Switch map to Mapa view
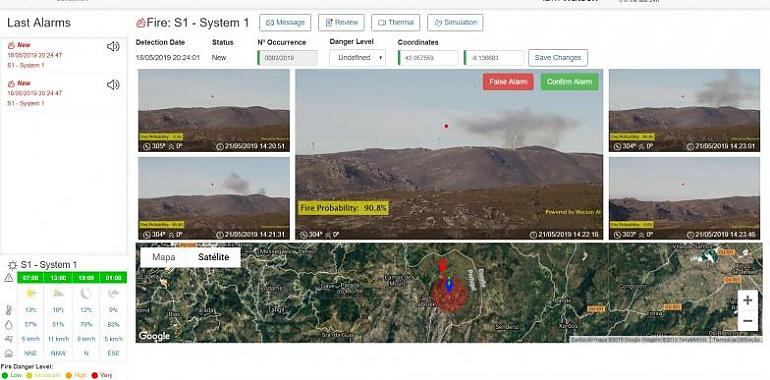Screen dimensions: 770x380 tap(164, 257)
